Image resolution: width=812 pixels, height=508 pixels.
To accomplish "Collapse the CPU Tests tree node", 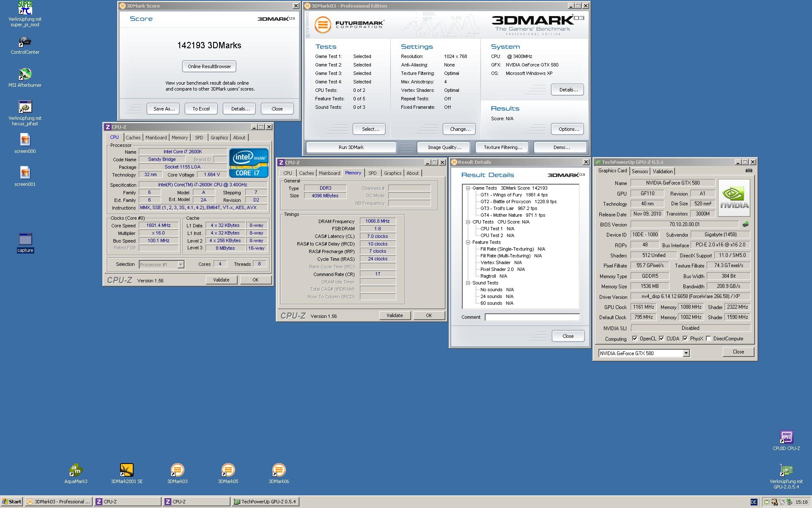I will point(468,222).
